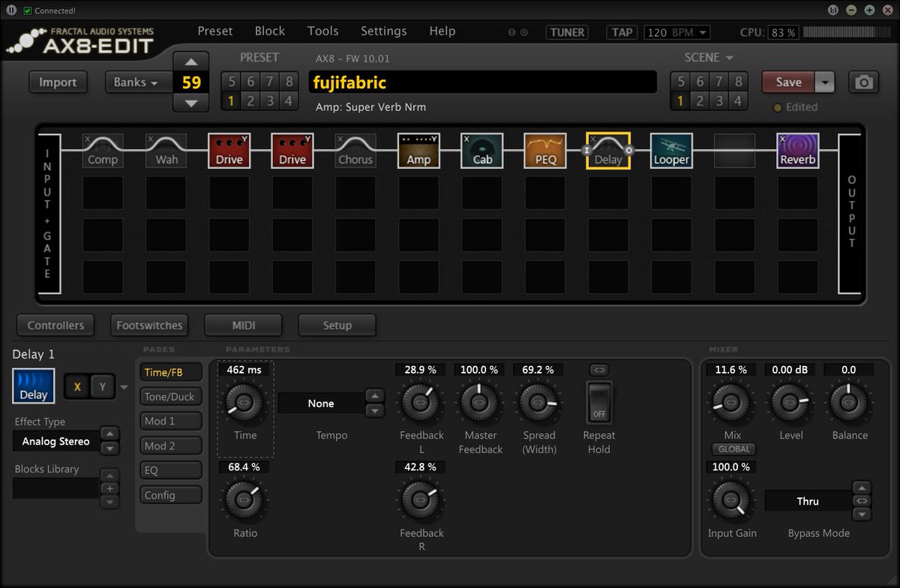Toggle the Repeat Hold switch
This screenshot has width=900, height=588.
click(599, 403)
